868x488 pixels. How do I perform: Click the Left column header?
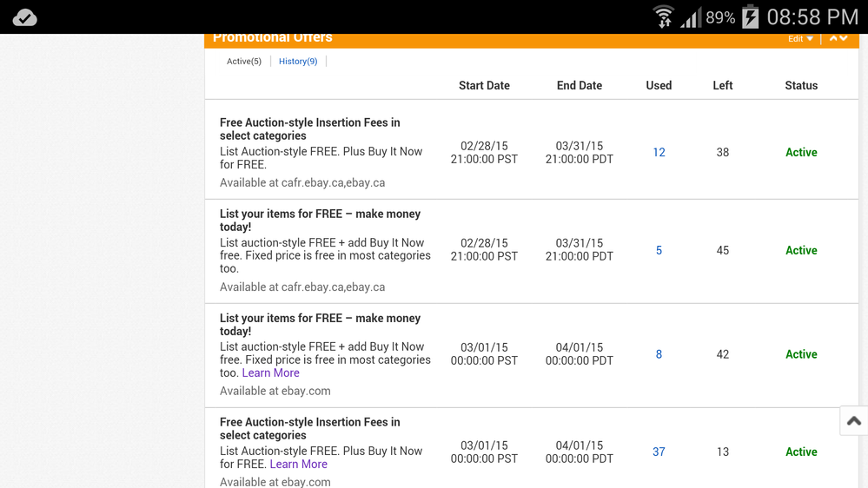pyautogui.click(x=722, y=85)
